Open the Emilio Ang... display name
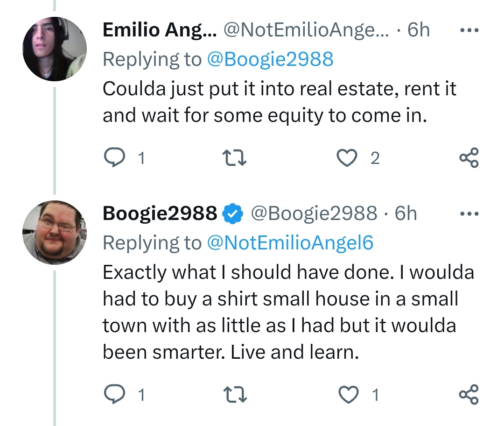This screenshot has height=426, width=504. point(159,30)
